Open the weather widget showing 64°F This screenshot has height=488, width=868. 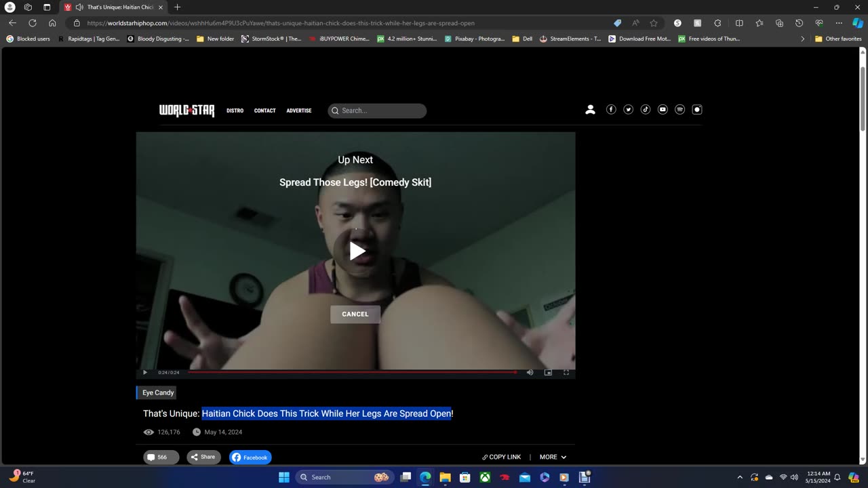pyautogui.click(x=22, y=477)
